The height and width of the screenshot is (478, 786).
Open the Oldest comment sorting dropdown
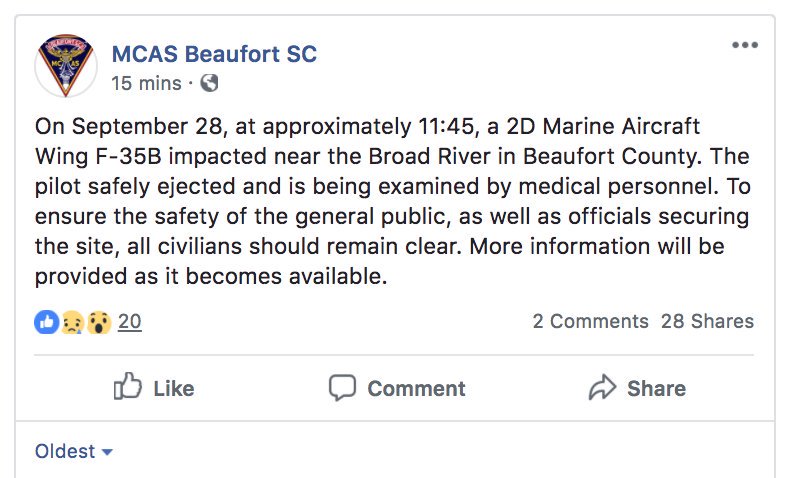pyautogui.click(x=74, y=451)
